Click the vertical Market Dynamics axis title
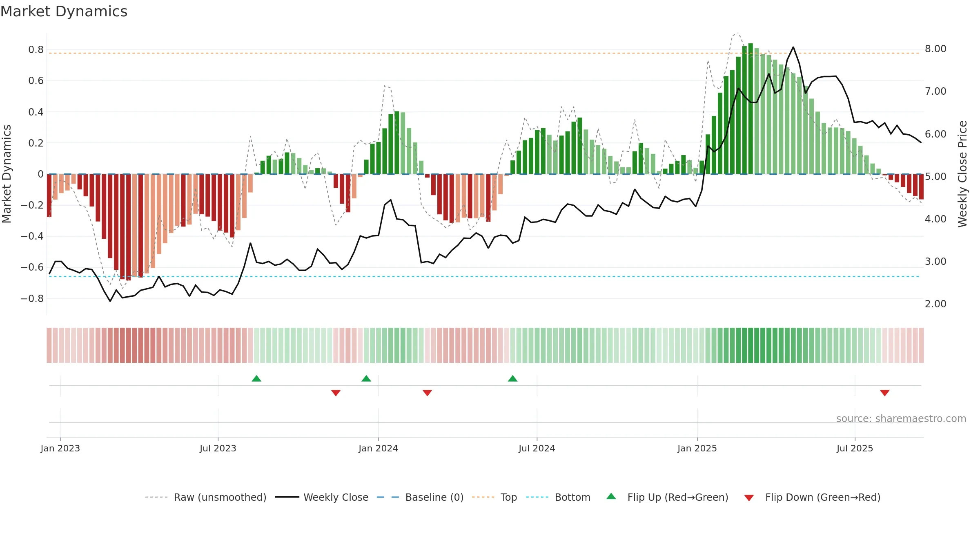This screenshot has height=551, width=980. click(x=7, y=174)
